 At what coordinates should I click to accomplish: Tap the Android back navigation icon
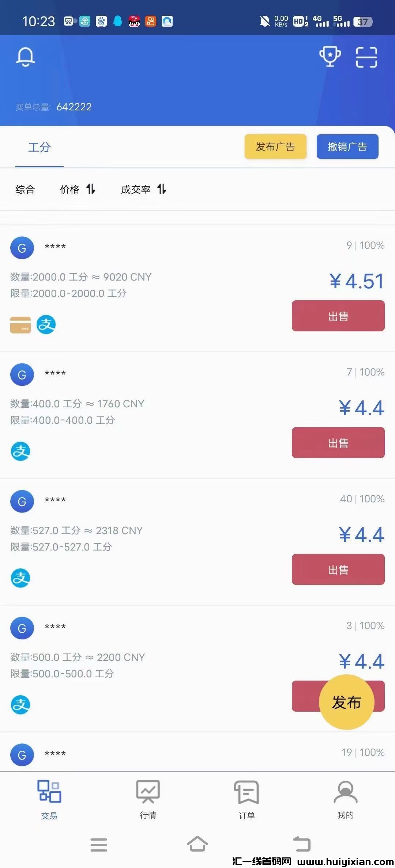tap(302, 844)
